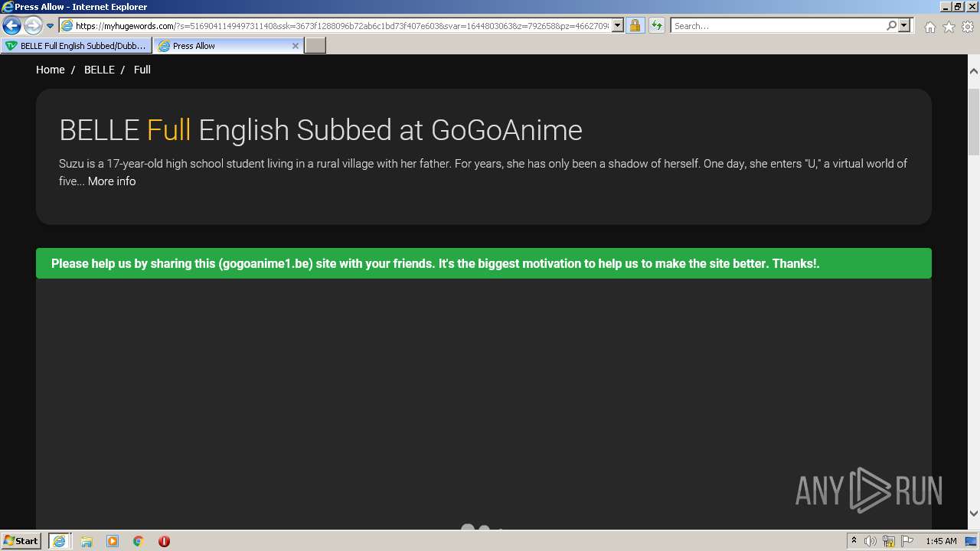Expand the address bar autocomplete dropdown
This screenshot has height=551, width=980.
pos(619,26)
